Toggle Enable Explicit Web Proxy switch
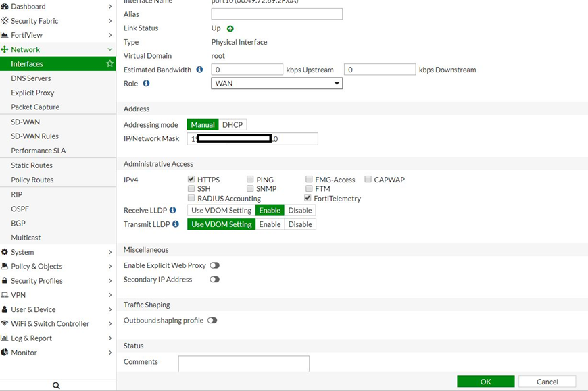 pos(214,265)
